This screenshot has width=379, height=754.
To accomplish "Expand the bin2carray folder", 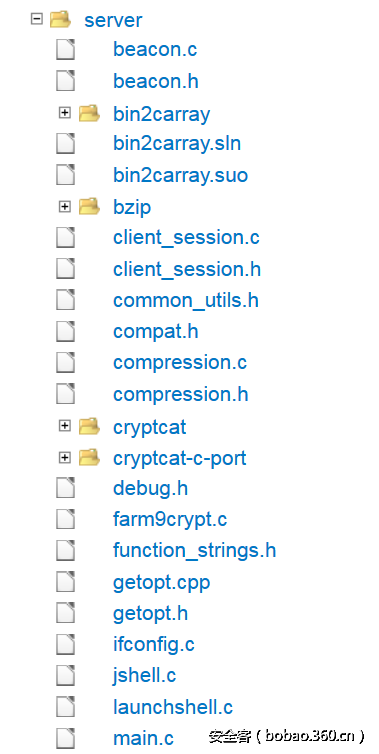I will (x=64, y=113).
